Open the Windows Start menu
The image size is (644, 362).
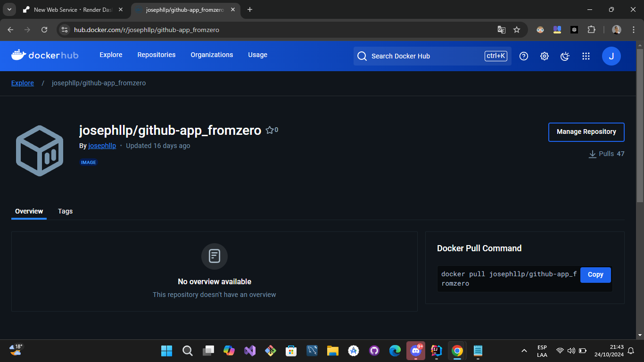pos(166,351)
